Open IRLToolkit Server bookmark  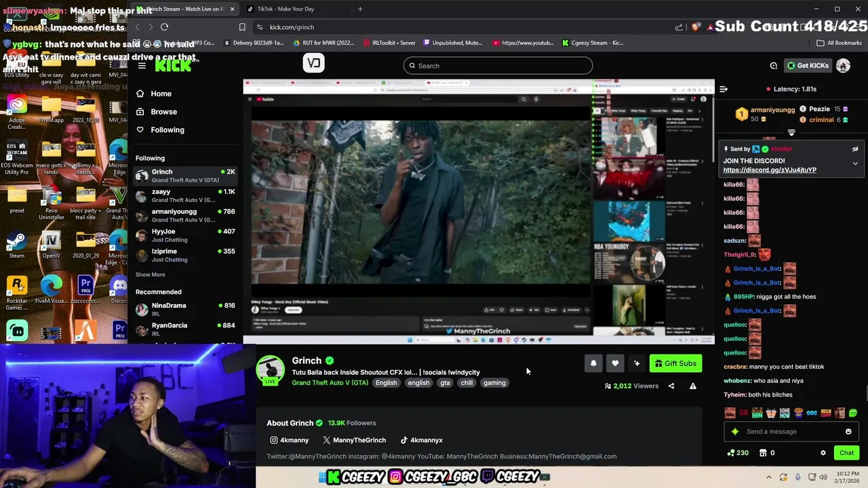(x=389, y=43)
